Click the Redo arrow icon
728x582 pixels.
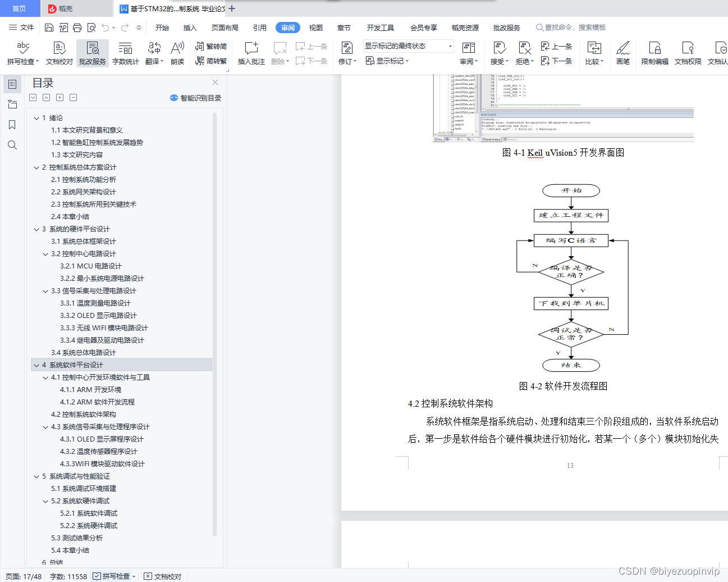(125, 28)
